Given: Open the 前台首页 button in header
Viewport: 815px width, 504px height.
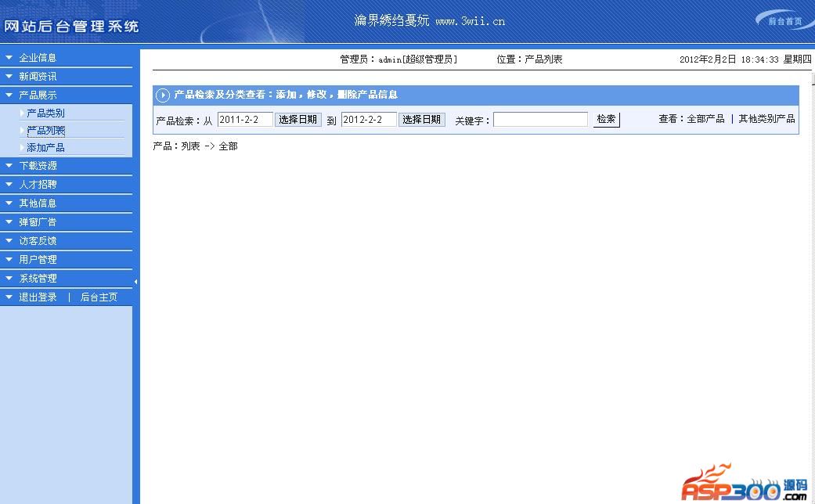Looking at the screenshot, I should 784,21.
